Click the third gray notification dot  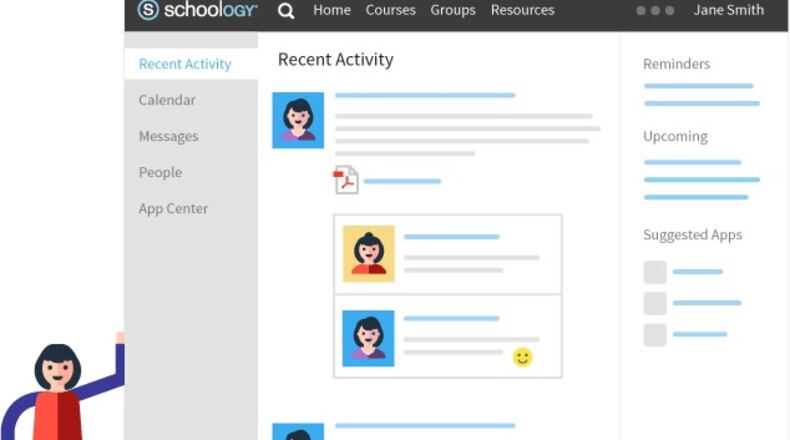[670, 11]
